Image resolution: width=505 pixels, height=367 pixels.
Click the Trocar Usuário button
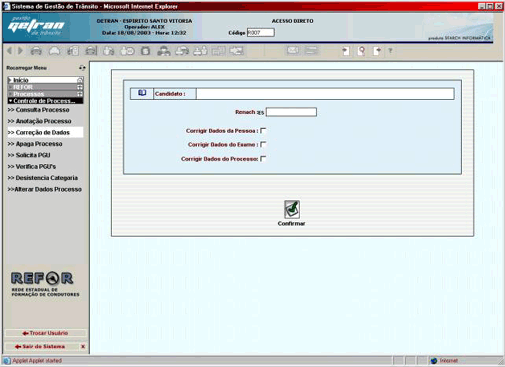(x=45, y=333)
